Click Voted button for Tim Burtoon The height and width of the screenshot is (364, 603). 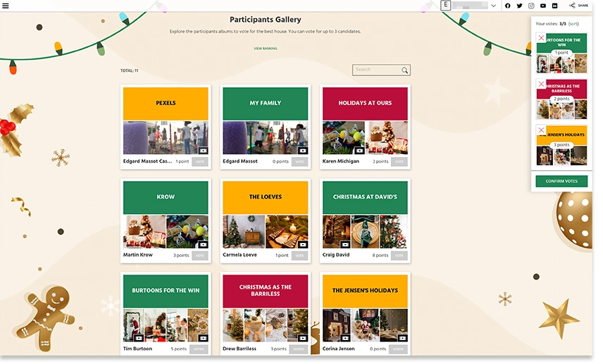[x=199, y=349]
